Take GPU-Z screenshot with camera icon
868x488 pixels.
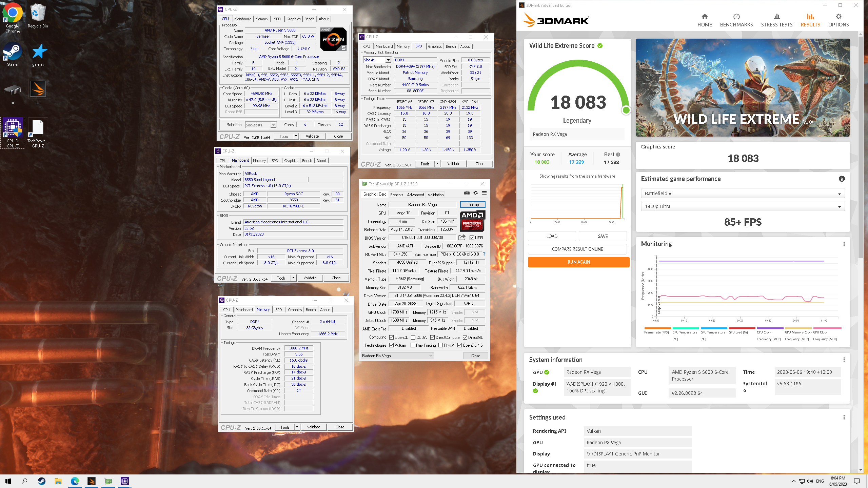click(x=467, y=193)
